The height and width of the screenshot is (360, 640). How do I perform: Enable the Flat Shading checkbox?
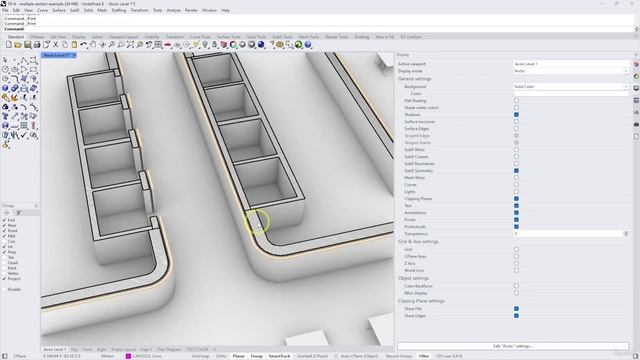[516, 100]
